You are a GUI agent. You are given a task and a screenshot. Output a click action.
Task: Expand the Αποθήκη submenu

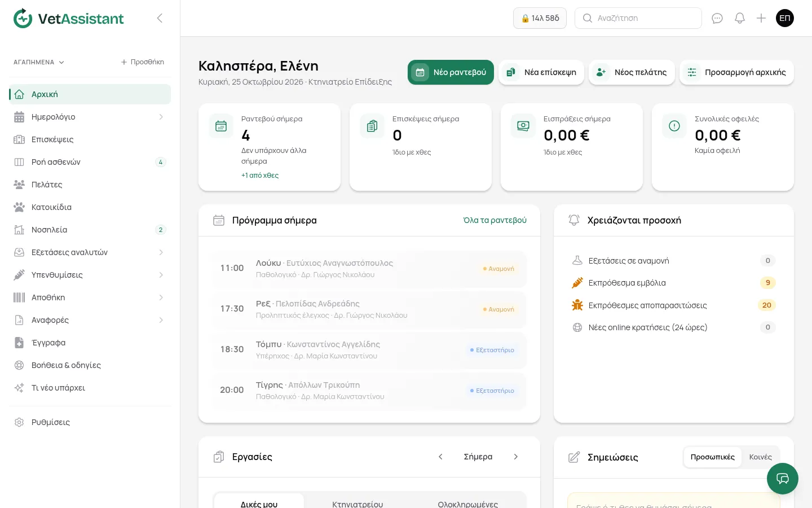click(x=161, y=297)
